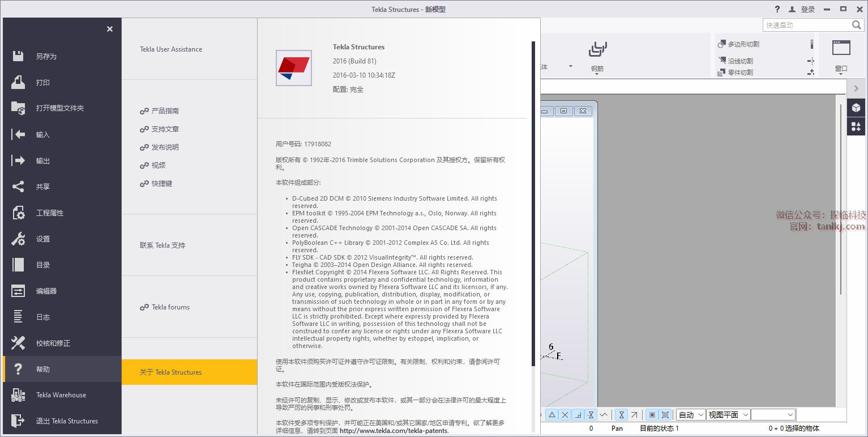Open the 自动 dropdown in bottom toolbar

[691, 415]
